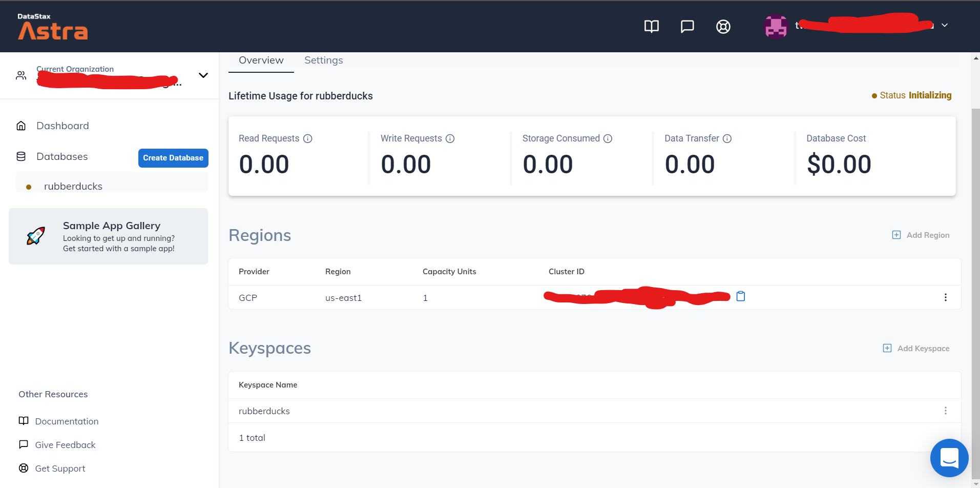Screen dimensions: 980x488
Task: Click the Cluster ID column header
Action: [x=567, y=272]
